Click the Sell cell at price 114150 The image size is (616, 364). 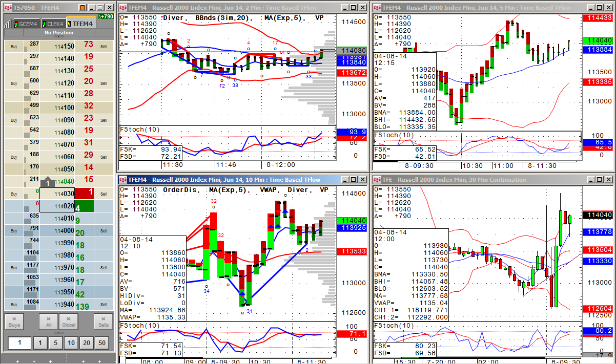pos(104,46)
